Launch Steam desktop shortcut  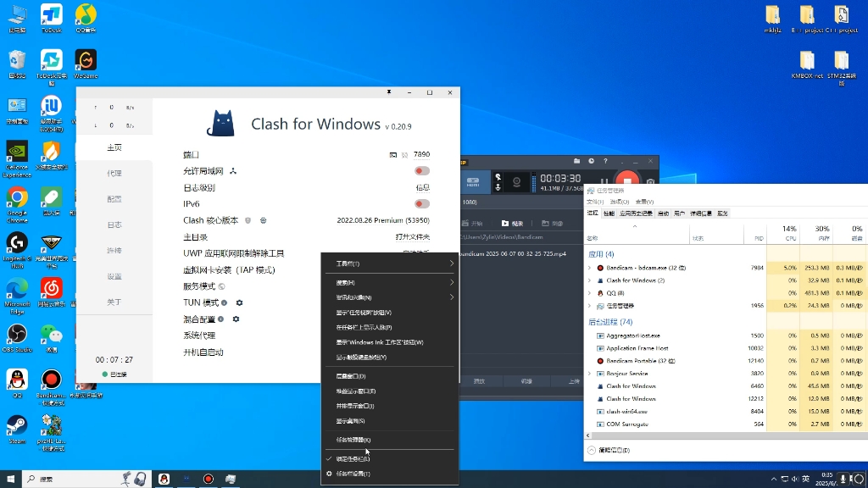coord(17,430)
